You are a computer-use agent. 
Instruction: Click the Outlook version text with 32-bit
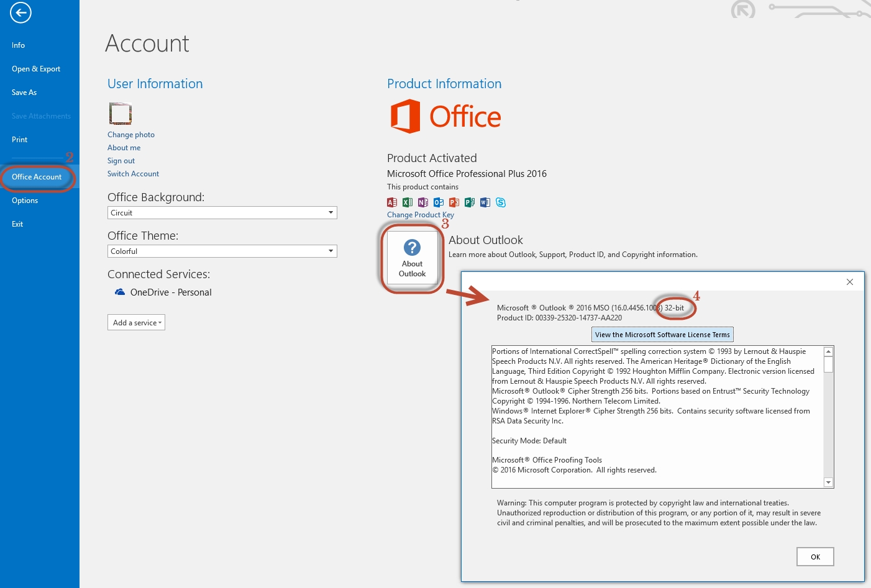[x=590, y=308]
